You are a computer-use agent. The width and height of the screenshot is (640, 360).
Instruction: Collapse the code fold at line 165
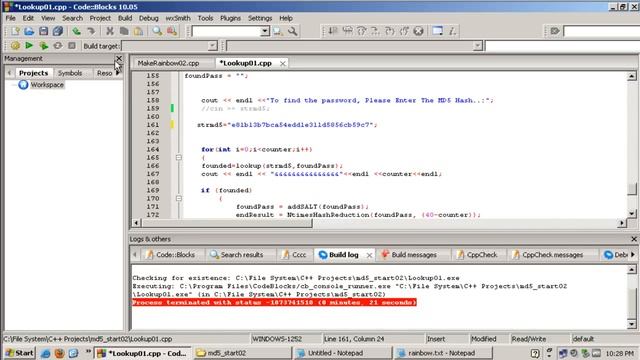click(x=179, y=158)
